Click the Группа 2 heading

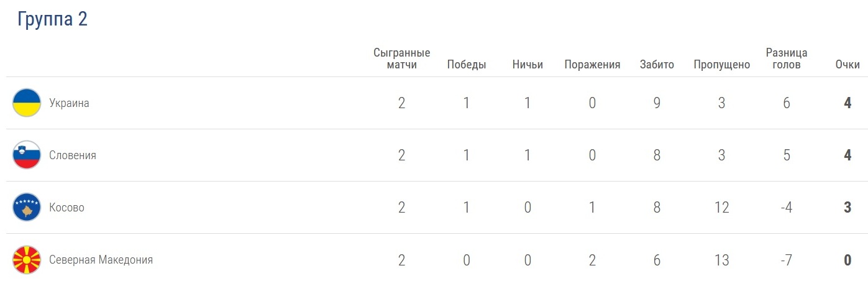pos(53,19)
